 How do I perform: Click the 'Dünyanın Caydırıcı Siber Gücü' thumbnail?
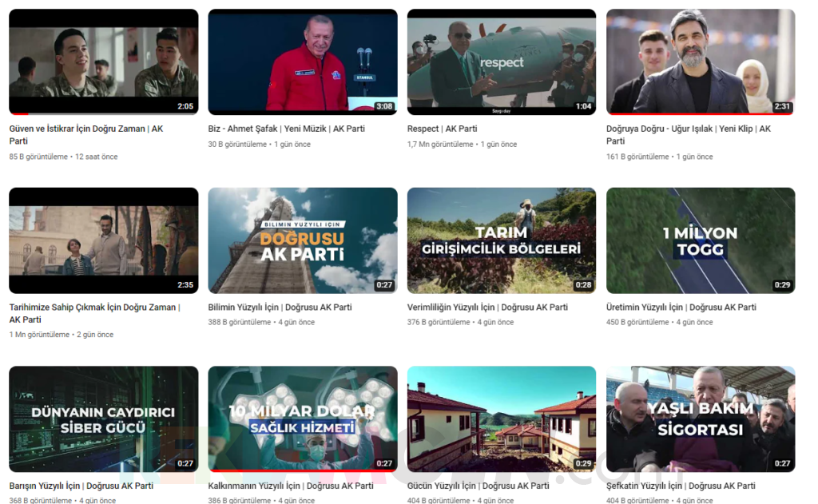(103, 419)
